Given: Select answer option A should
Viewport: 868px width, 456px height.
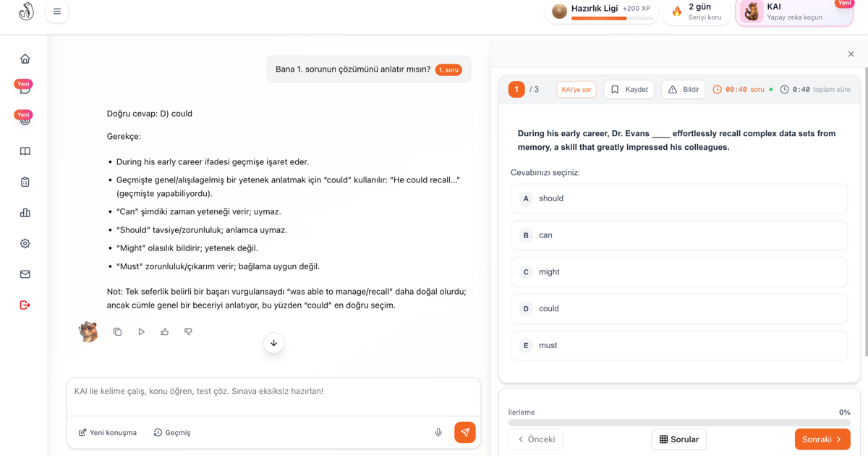Looking at the screenshot, I should pos(679,198).
